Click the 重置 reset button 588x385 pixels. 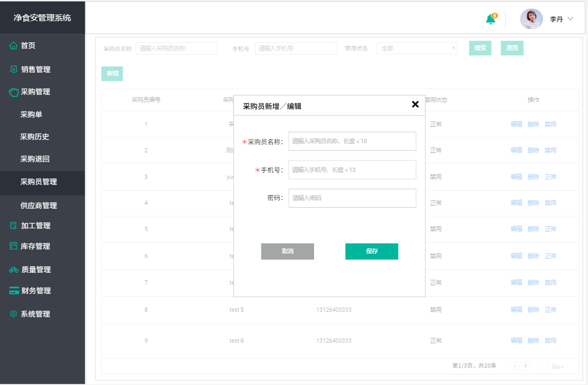point(512,48)
